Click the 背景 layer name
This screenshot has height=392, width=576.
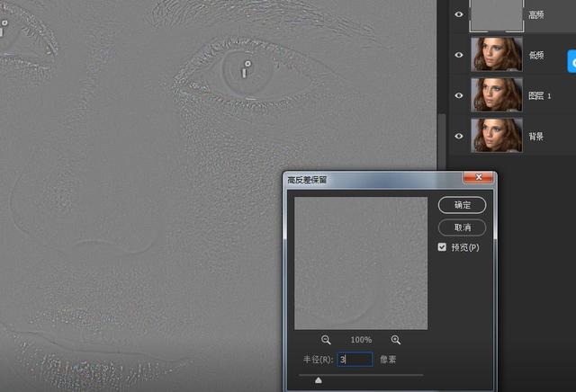click(536, 137)
